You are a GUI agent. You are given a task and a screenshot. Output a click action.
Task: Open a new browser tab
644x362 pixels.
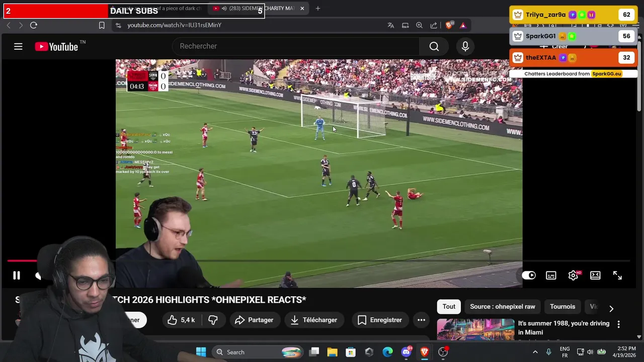click(x=317, y=9)
